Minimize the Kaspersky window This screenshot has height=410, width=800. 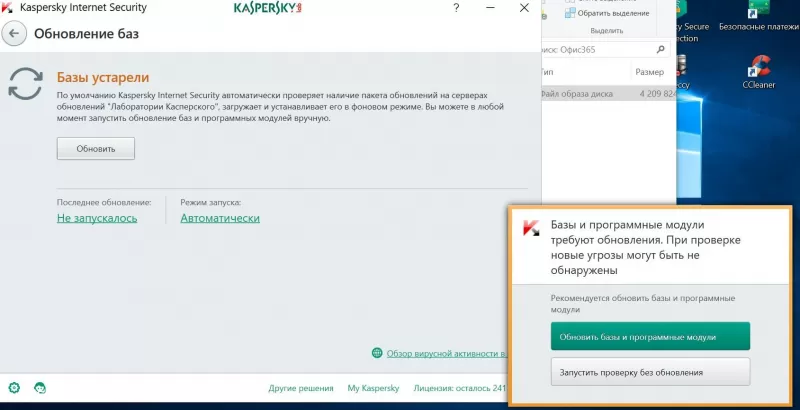pos(490,8)
